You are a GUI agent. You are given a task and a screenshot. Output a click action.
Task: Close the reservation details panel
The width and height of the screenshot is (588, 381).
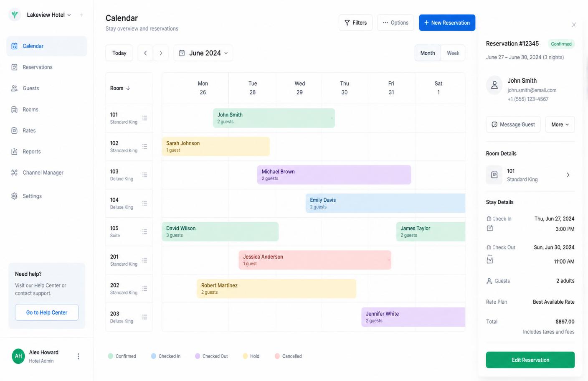coord(574,25)
